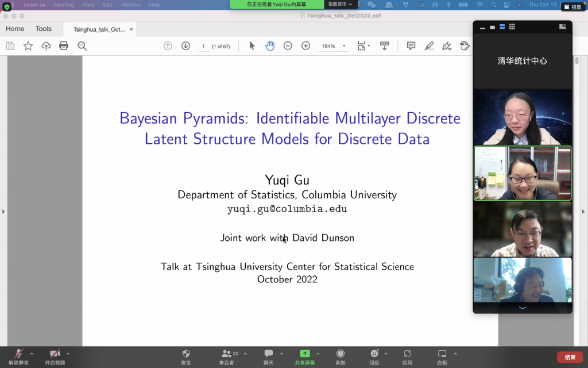
Task: Click the red 结束 end meeting button
Action: (x=570, y=357)
